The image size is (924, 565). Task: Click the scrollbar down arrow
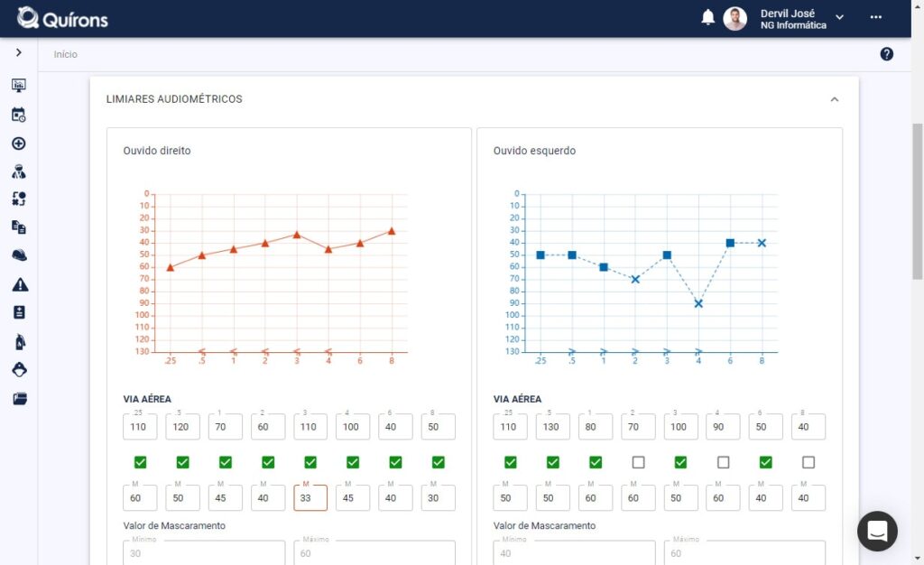[x=918, y=558]
